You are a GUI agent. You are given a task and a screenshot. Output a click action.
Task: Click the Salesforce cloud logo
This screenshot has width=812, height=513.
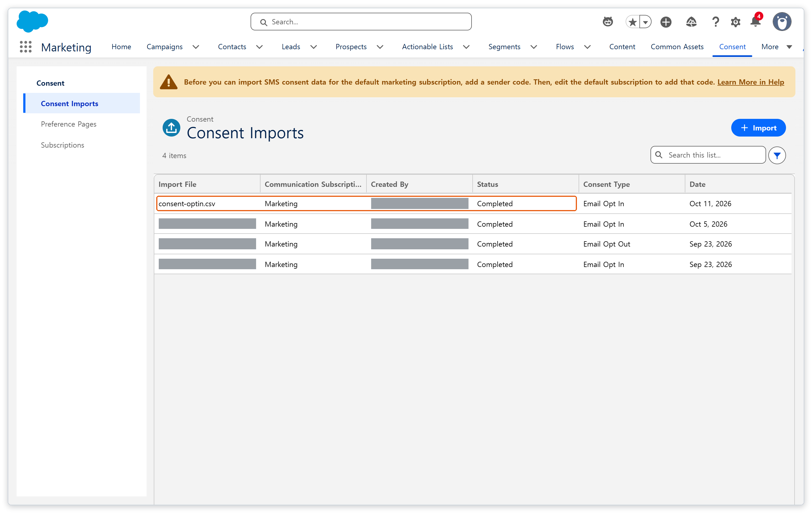[x=32, y=21]
